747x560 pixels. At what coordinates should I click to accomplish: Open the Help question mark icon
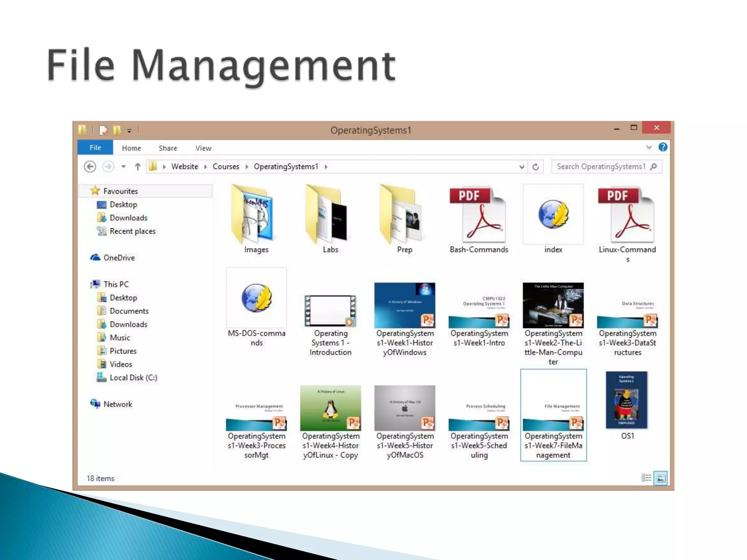point(663,147)
